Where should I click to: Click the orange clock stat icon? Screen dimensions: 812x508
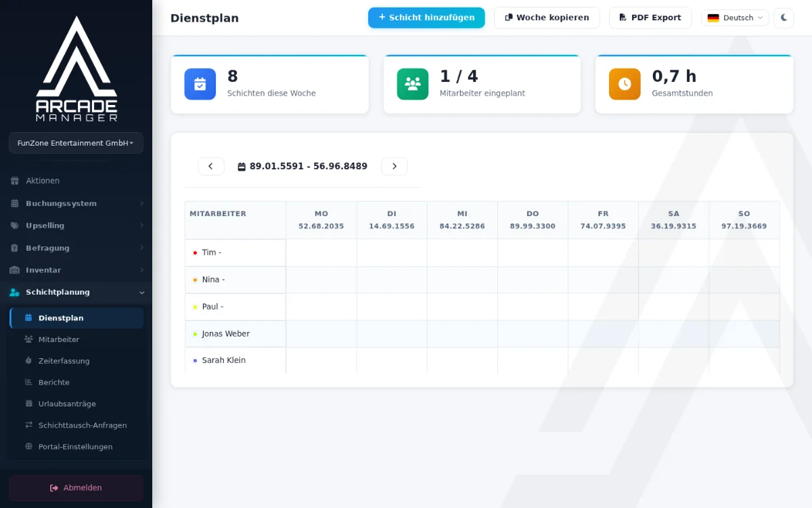coord(625,84)
